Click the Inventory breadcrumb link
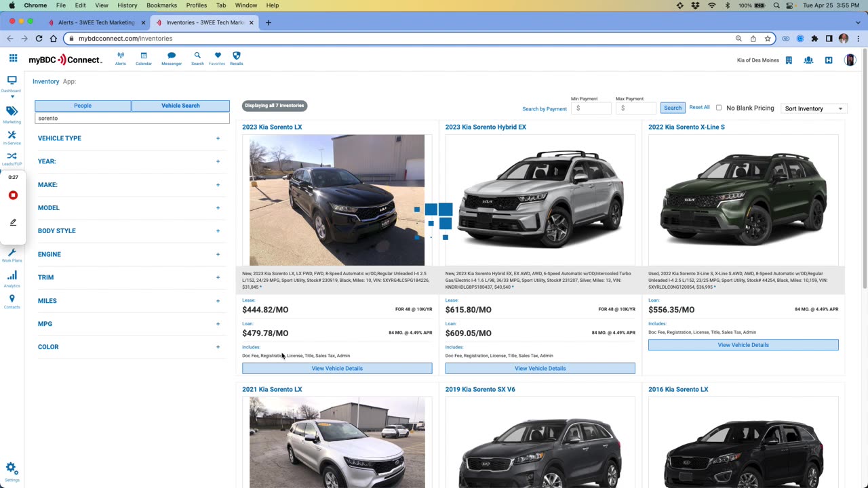868x488 pixels. [46, 81]
